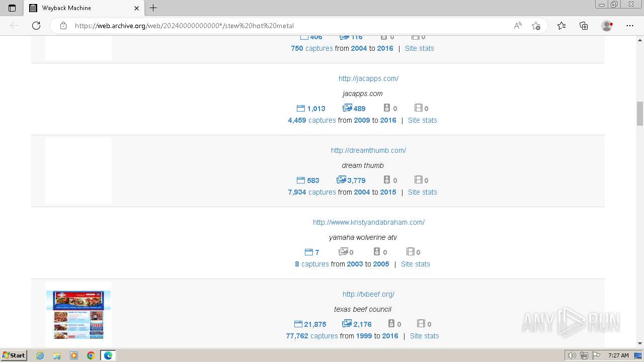
Task: Add this page to favorites
Action: coord(536,26)
